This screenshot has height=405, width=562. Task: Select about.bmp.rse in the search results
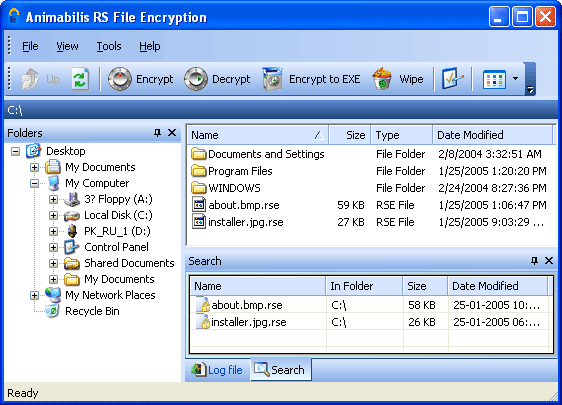247,305
